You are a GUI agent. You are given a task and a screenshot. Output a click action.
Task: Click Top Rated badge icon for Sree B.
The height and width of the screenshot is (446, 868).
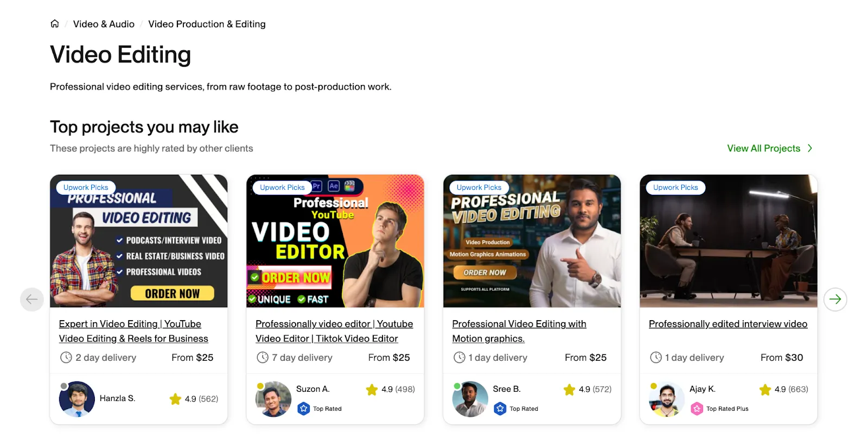(500, 409)
